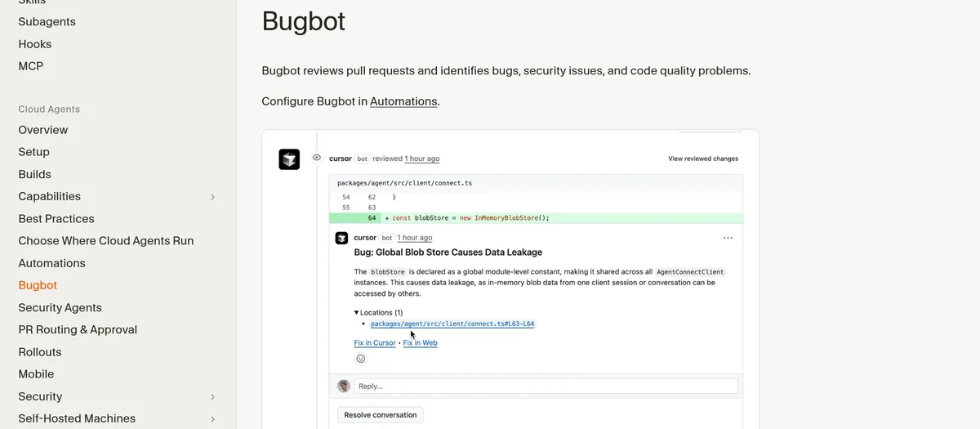This screenshot has height=429, width=980.
Task: Open the Setup sidebar entry
Action: [x=34, y=152]
